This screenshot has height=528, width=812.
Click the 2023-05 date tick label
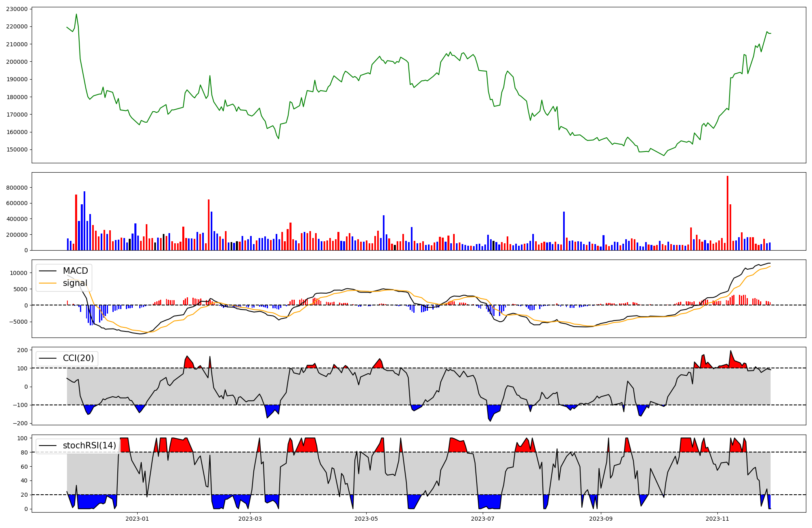[367, 519]
